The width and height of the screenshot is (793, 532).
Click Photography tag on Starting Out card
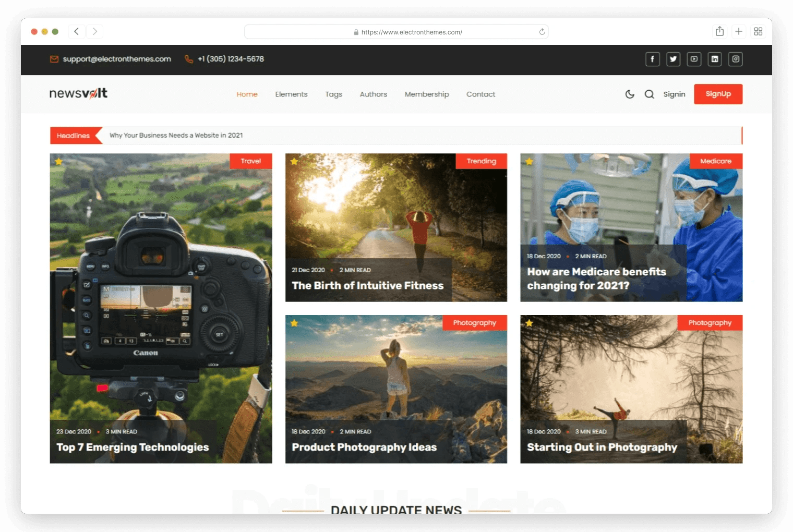coord(710,323)
